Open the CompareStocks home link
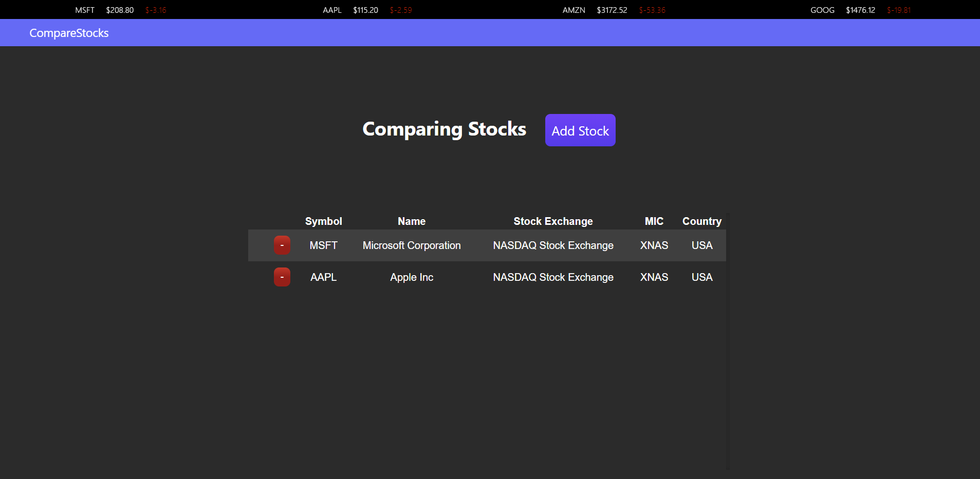The image size is (980, 479). click(x=69, y=33)
